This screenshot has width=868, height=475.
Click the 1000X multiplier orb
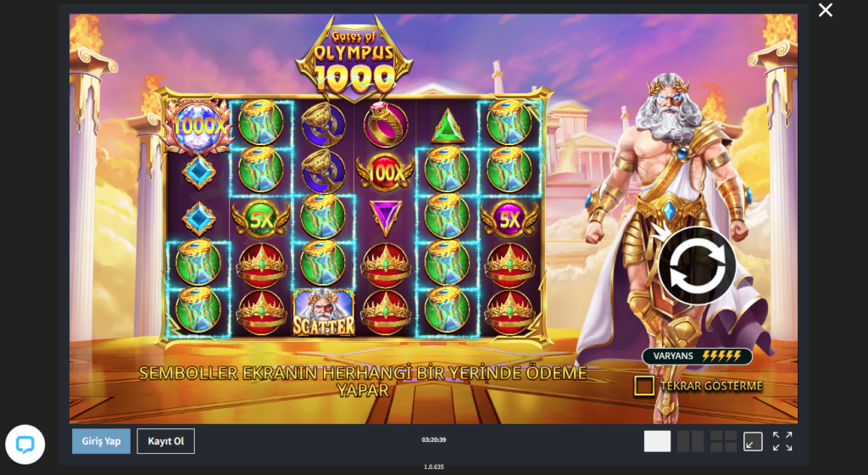click(x=198, y=126)
